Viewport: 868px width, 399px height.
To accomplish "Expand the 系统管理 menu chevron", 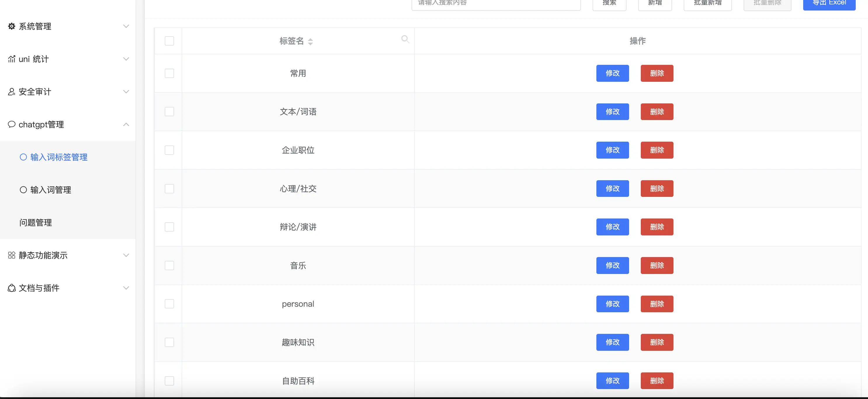I will (126, 26).
